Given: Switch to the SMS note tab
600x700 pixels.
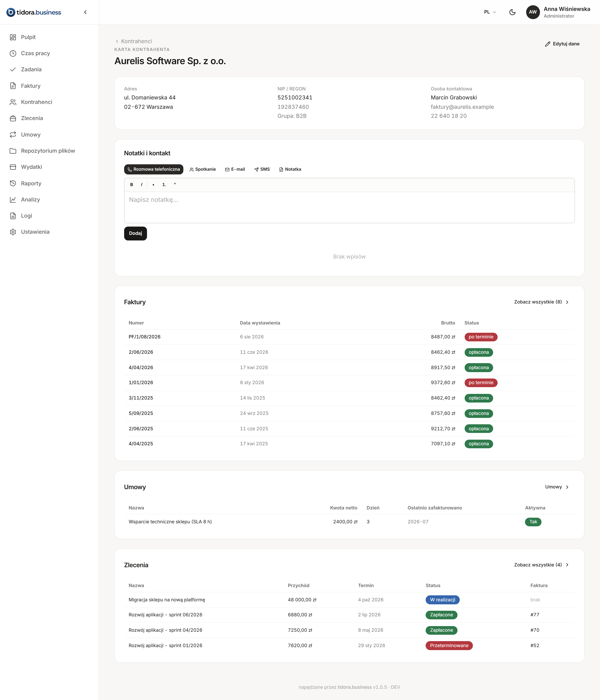Looking at the screenshot, I should pos(262,169).
